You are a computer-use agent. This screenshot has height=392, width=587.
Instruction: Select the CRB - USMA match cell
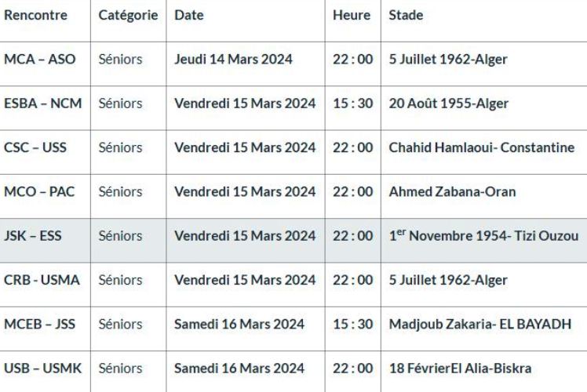coord(42,280)
